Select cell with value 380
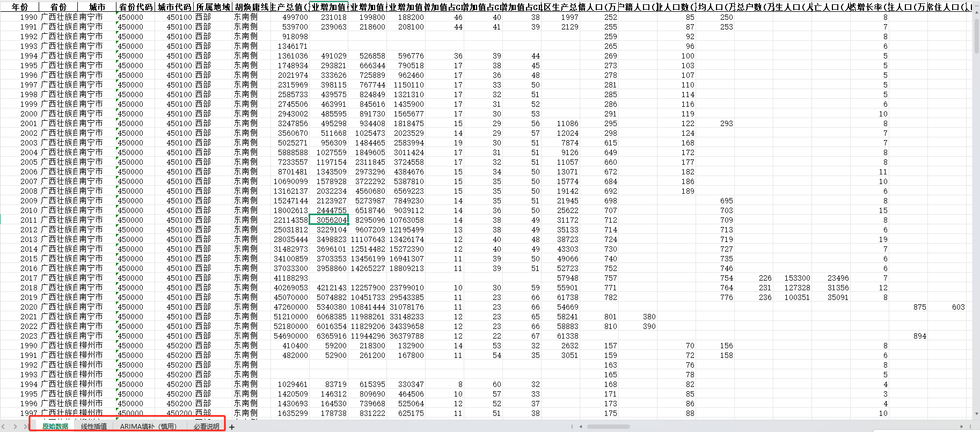This screenshot has width=980, height=432. tap(638, 317)
